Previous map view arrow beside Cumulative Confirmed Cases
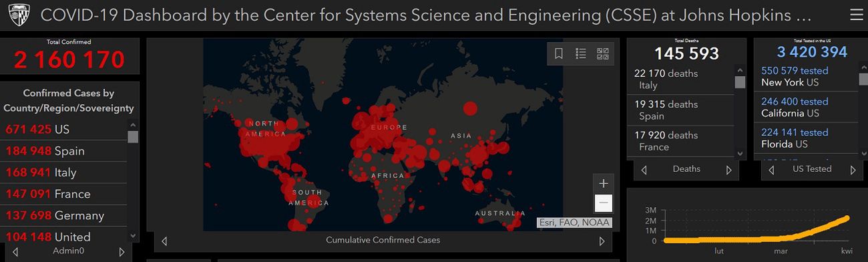Viewport: 868px width, 262px height. tap(164, 241)
